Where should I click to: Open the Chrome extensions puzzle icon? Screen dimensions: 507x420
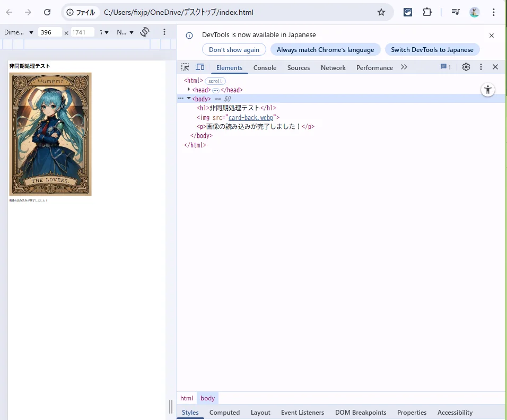(x=427, y=12)
